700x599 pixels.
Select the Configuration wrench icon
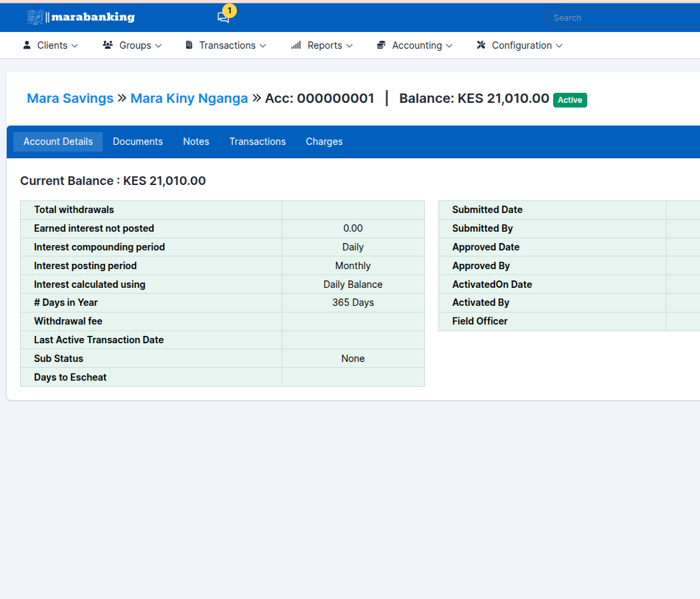[x=481, y=45]
